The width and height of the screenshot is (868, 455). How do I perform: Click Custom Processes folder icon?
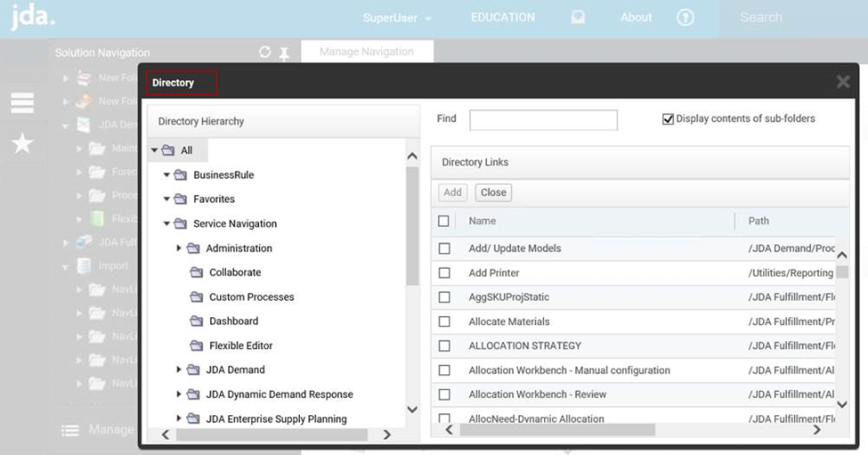click(197, 297)
